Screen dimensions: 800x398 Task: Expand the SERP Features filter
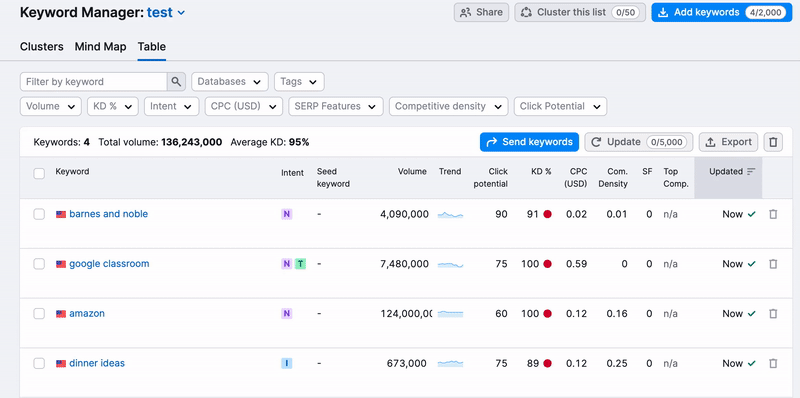(336, 106)
